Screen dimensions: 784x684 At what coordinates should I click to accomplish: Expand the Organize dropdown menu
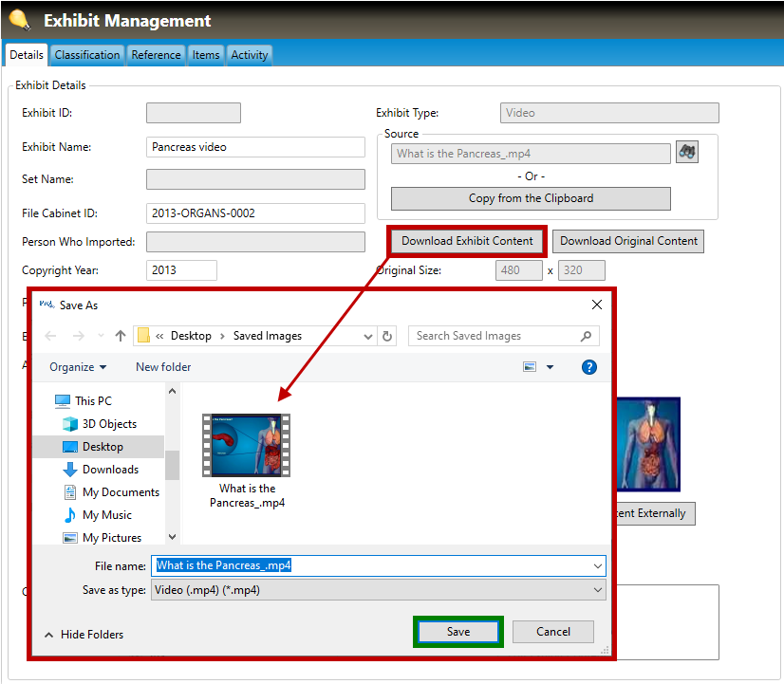[x=78, y=367]
